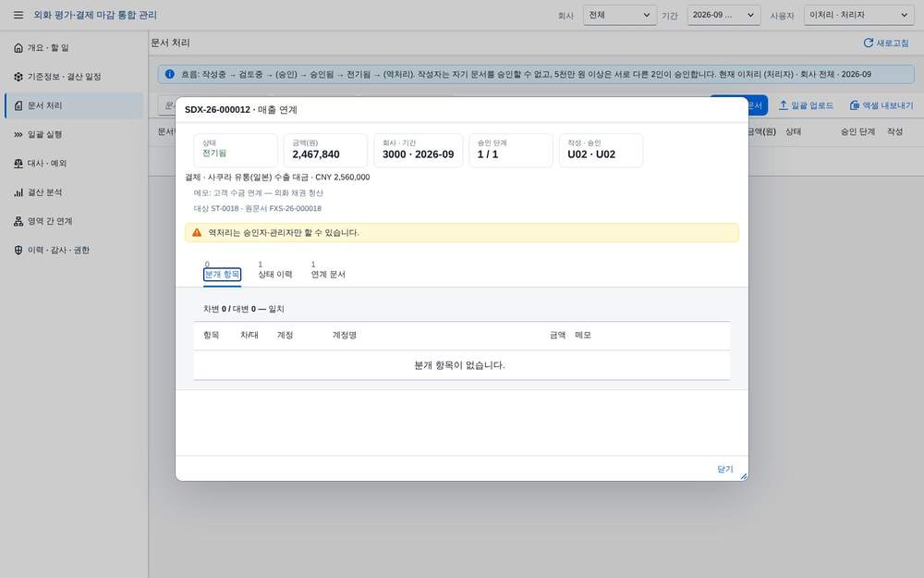Click the hierarchy icon for 영역 간 연계

point(18,221)
